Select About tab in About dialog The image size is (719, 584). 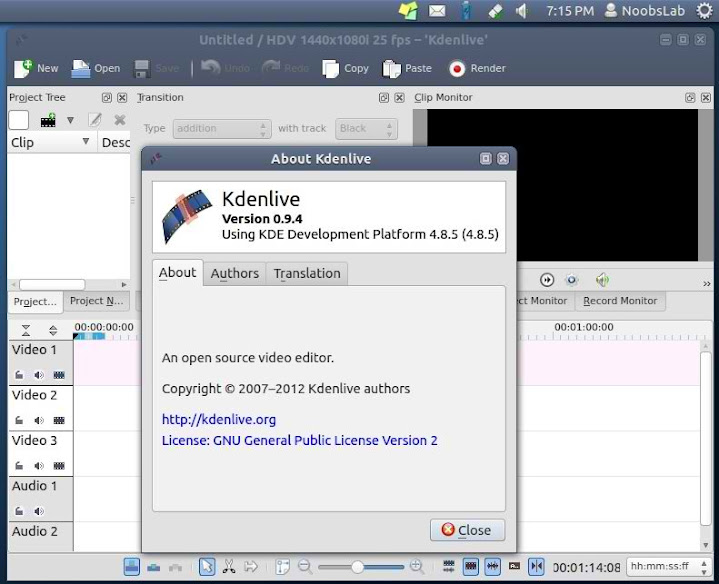click(177, 273)
